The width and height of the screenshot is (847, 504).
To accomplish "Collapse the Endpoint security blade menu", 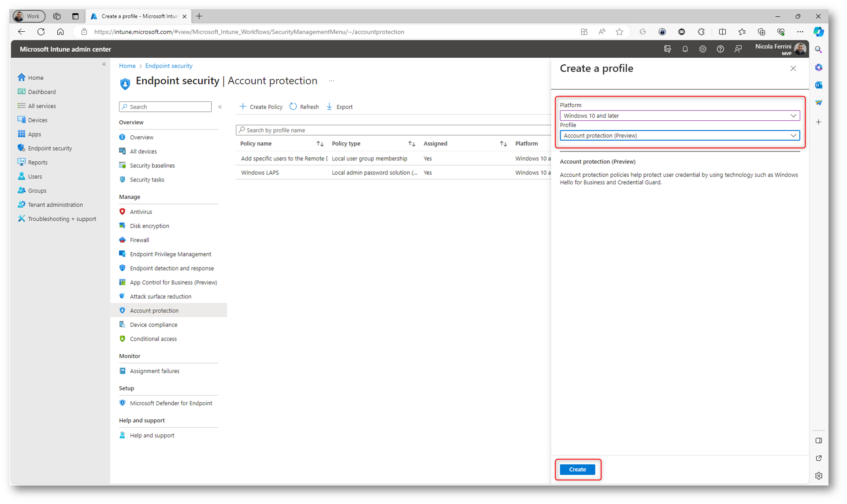I will [x=220, y=107].
